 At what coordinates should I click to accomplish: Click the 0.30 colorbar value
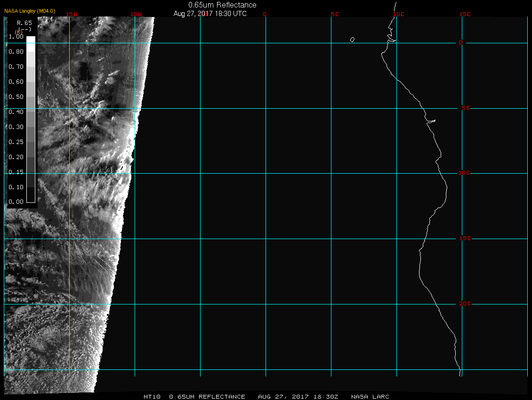tap(16, 127)
